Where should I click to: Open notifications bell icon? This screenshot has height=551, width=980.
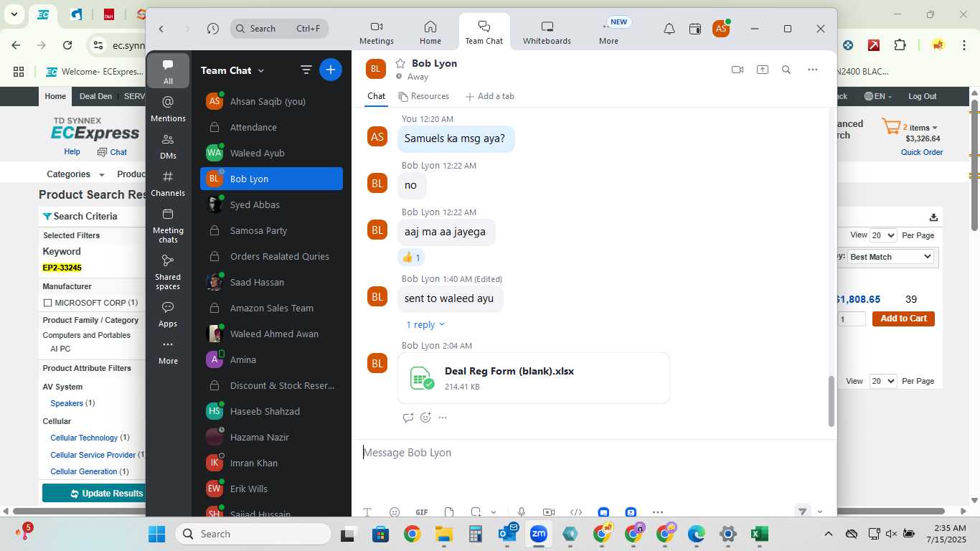669,29
